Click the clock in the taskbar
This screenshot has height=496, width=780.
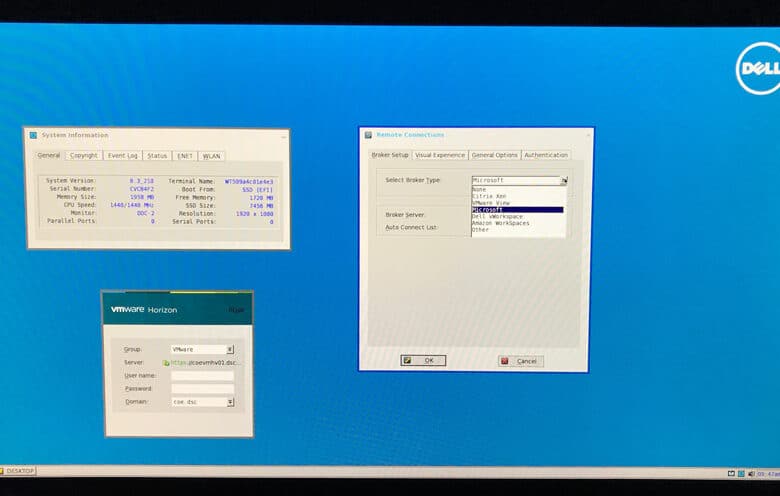[x=768, y=474]
